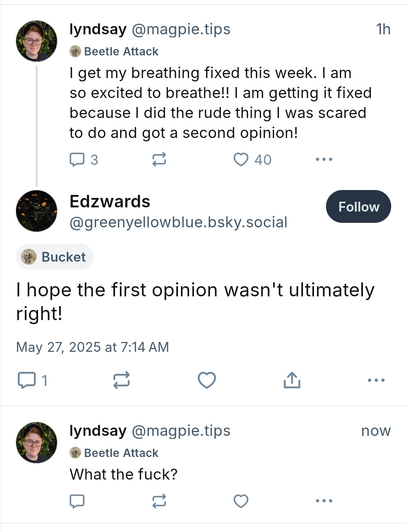The height and width of the screenshot is (532, 407).
Task: Open more options on lyndsay's top post
Action: click(x=324, y=159)
